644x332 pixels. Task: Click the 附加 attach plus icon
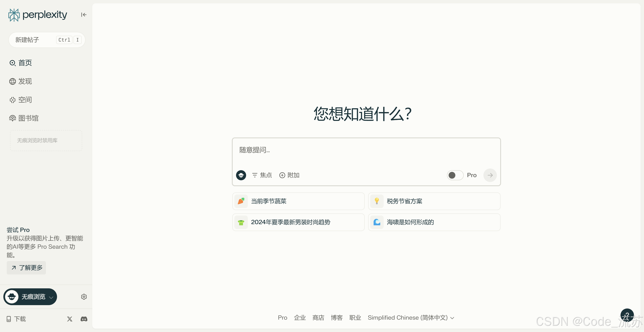[282, 175]
